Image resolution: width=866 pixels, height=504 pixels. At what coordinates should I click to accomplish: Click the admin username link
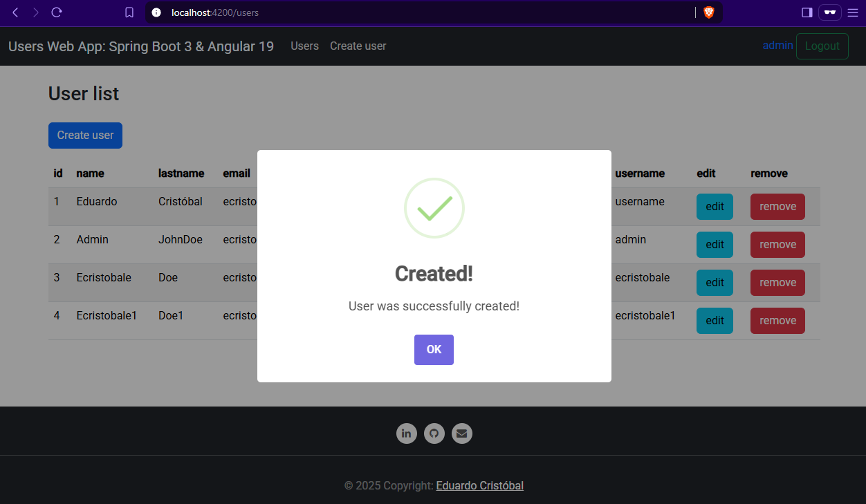pos(777,46)
